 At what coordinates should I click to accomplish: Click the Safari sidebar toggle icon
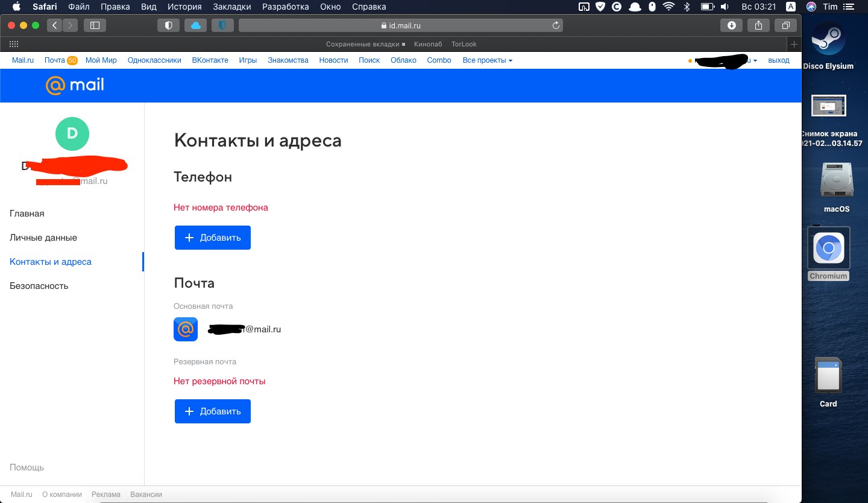coord(95,25)
